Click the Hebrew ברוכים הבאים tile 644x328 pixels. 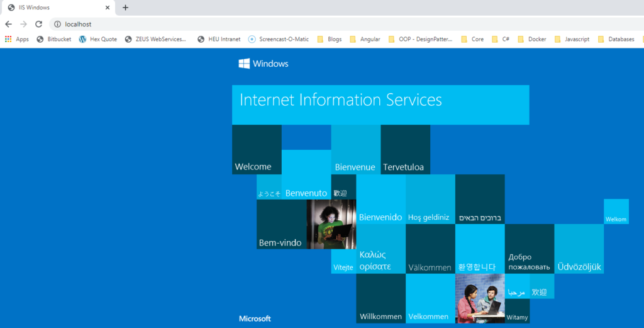[480, 200]
